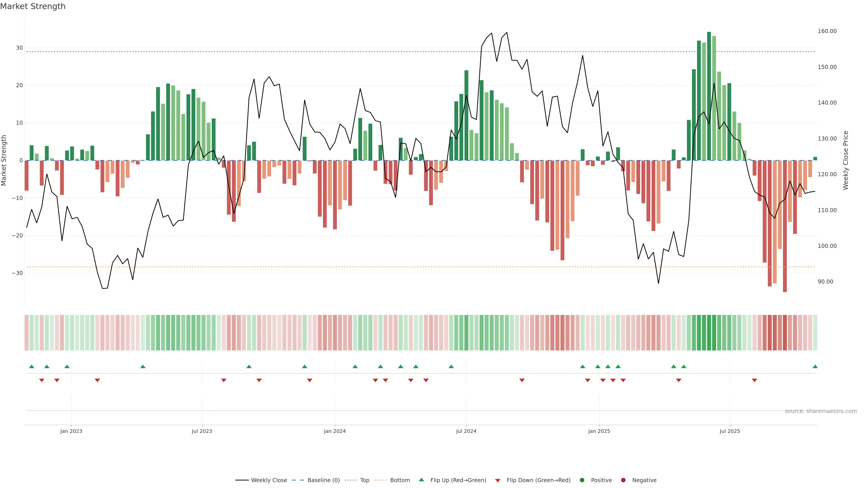The image size is (868, 488).
Task: Click the Jul 2025 axis label
Action: tap(729, 431)
